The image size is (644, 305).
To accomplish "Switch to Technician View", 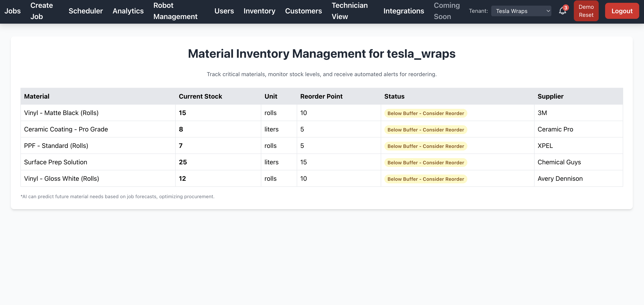I will click(x=349, y=11).
